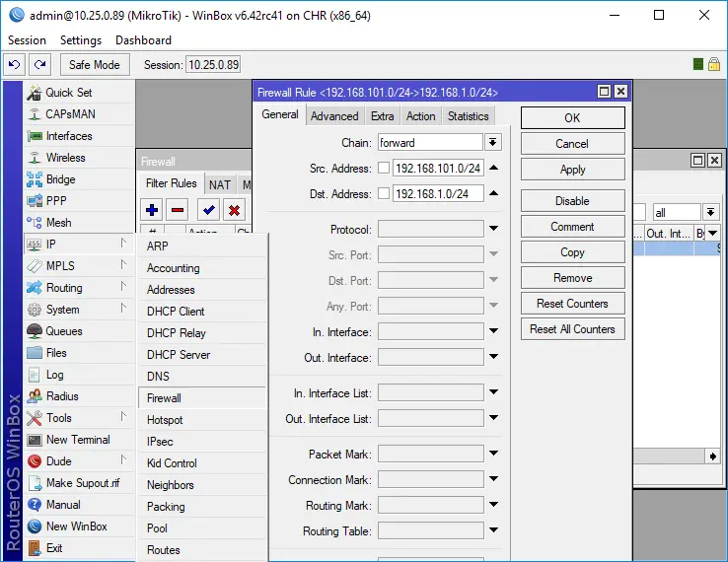Expand the Routing Table field
The width and height of the screenshot is (728, 562).
click(493, 530)
